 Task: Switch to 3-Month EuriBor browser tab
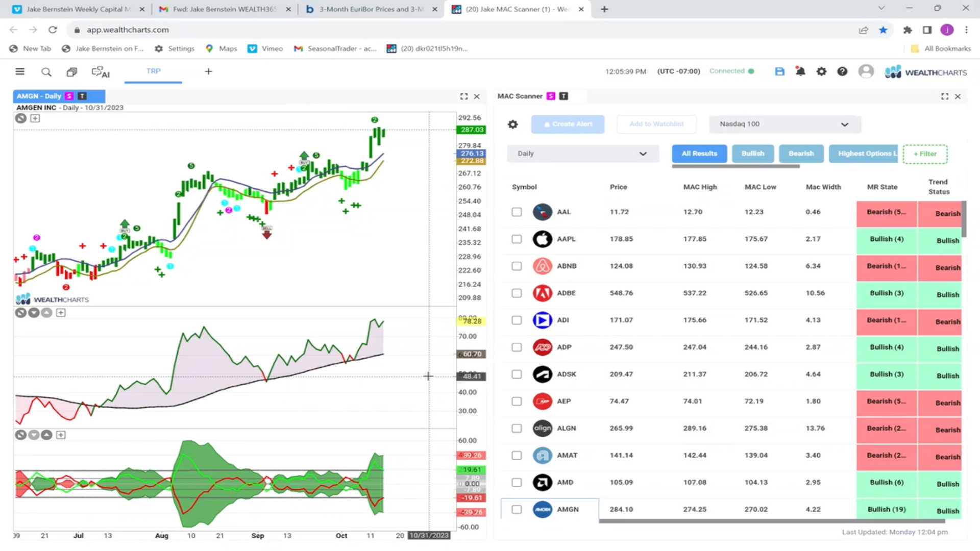coord(371,9)
